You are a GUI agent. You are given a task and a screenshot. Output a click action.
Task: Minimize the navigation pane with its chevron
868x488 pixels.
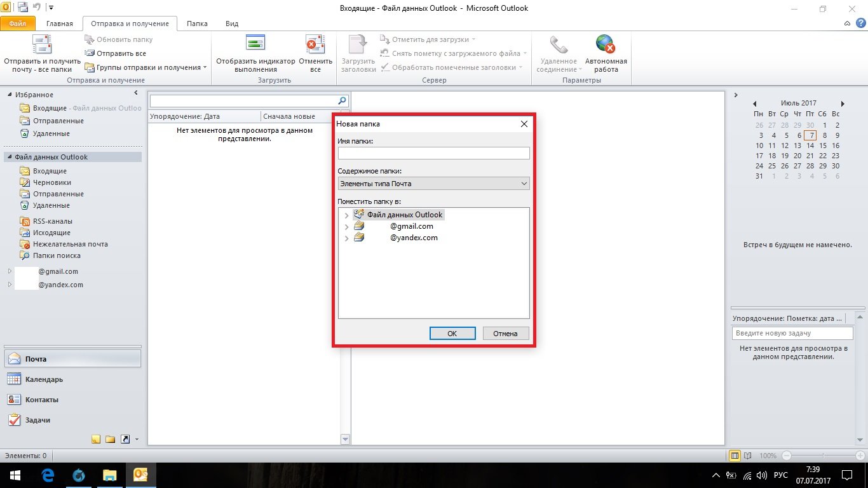click(137, 95)
